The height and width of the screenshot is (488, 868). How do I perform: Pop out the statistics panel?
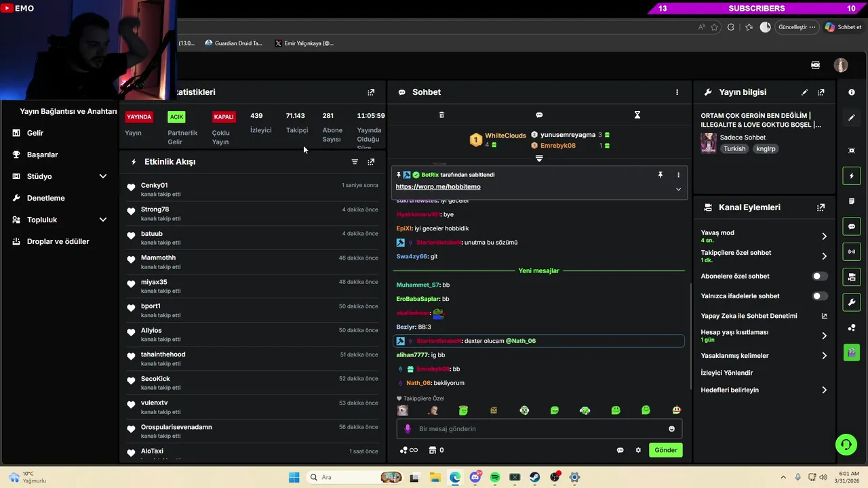click(371, 92)
